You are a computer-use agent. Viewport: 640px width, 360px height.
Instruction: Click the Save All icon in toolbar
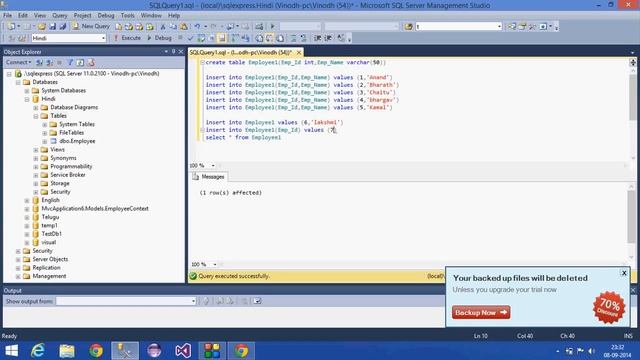(63, 27)
